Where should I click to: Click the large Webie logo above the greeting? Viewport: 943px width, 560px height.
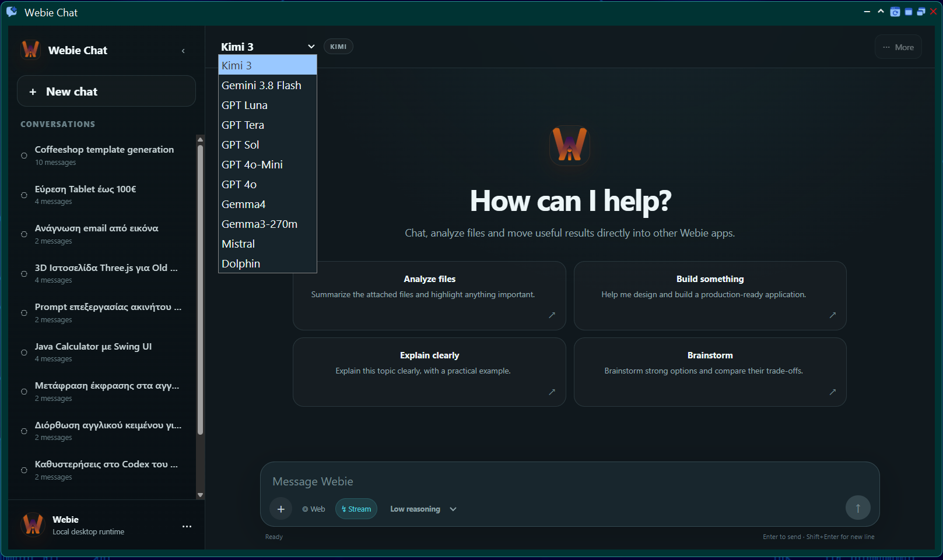point(570,145)
